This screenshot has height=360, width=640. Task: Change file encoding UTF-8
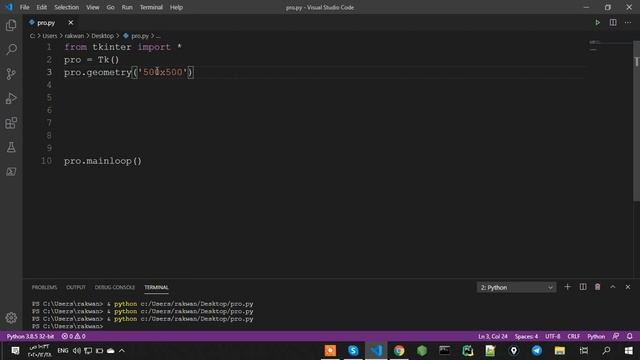click(x=553, y=336)
